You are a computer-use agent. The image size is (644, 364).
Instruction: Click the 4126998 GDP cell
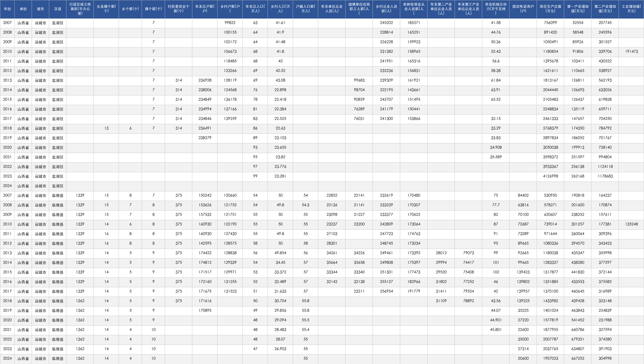[550, 176]
